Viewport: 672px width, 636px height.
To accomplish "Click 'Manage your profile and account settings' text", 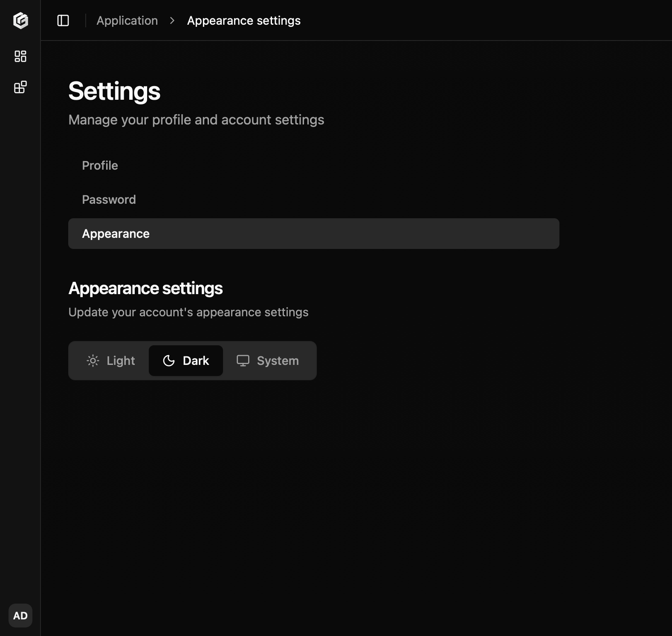I will pos(196,120).
